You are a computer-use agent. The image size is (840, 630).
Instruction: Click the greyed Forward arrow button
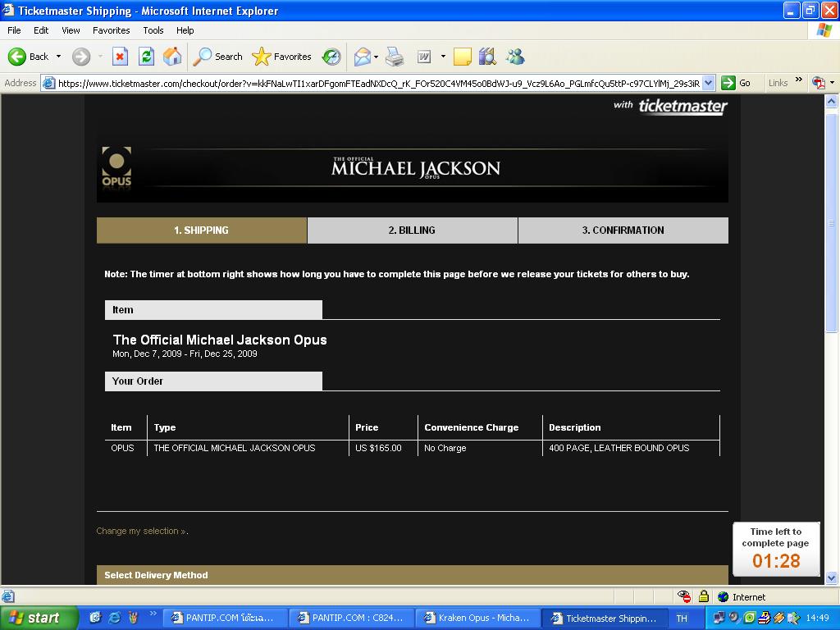(81, 57)
